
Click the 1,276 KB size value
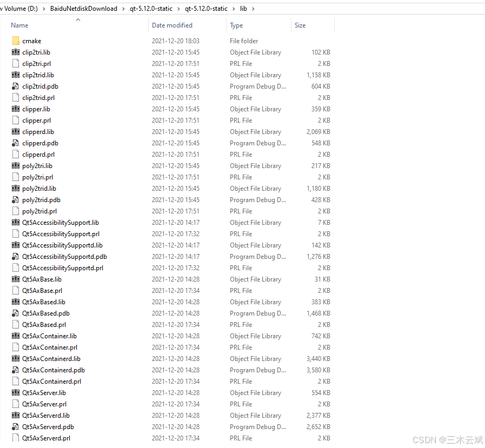[318, 257]
